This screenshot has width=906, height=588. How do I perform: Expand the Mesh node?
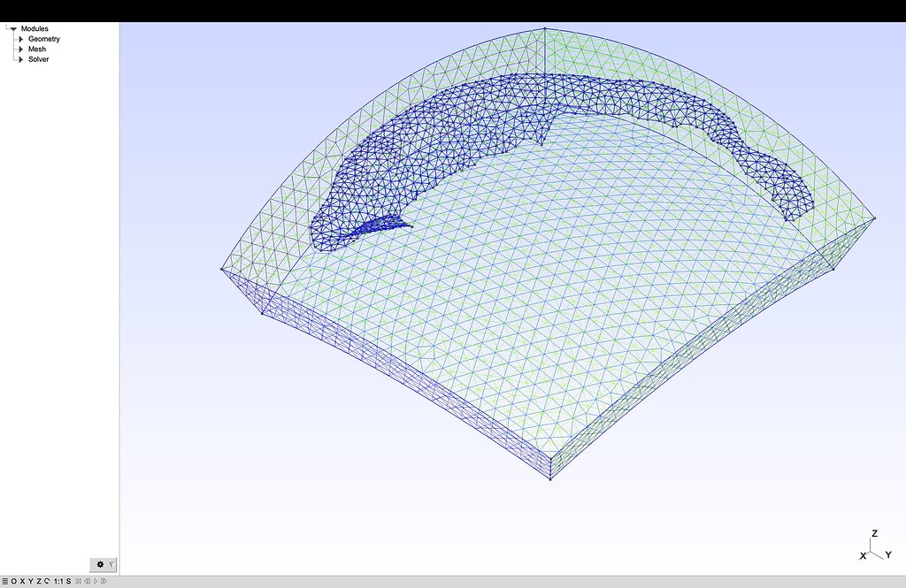20,49
